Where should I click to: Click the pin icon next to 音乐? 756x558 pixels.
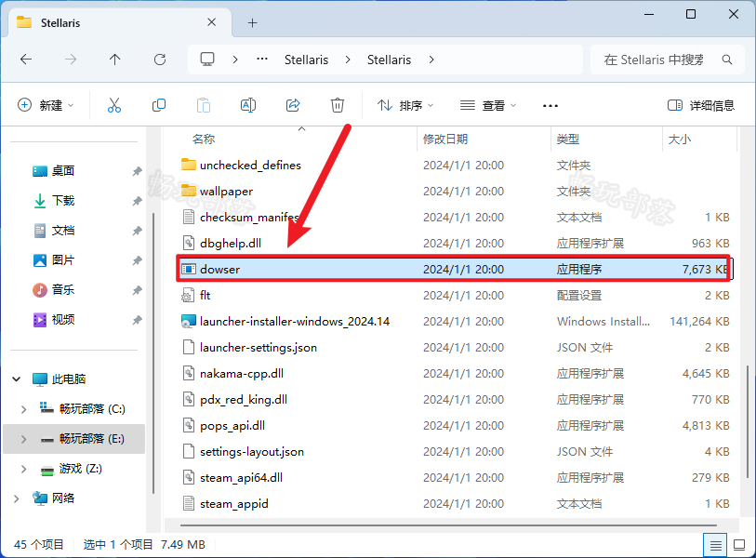[137, 290]
